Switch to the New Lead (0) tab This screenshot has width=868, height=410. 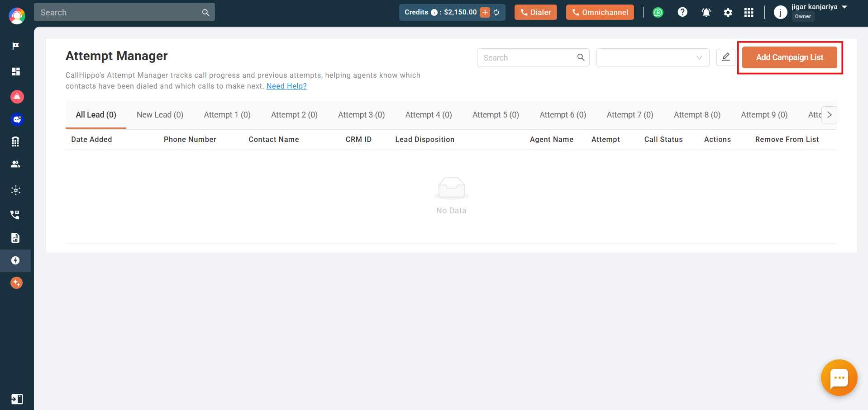[160, 115]
